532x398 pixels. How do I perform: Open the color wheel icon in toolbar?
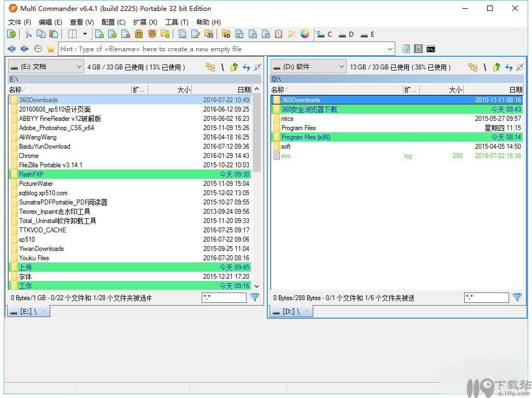tap(305, 34)
